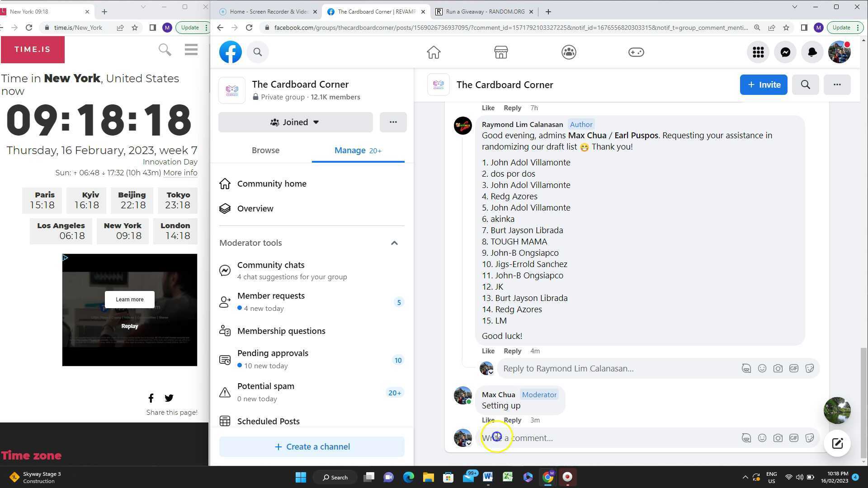Click emoji icon in Write a comment box
Screen dimensions: 868x488
point(762,438)
